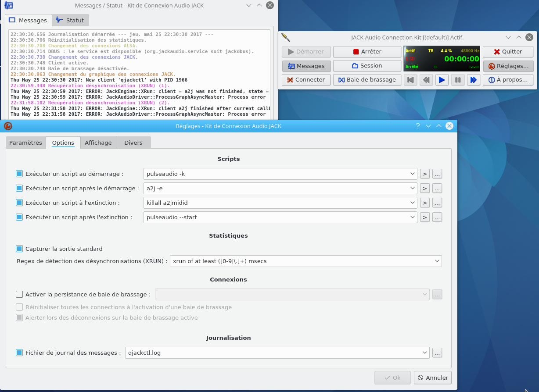539x392 pixels.
Task: Toggle Fichier de journal des messages checkbox
Action: point(19,353)
